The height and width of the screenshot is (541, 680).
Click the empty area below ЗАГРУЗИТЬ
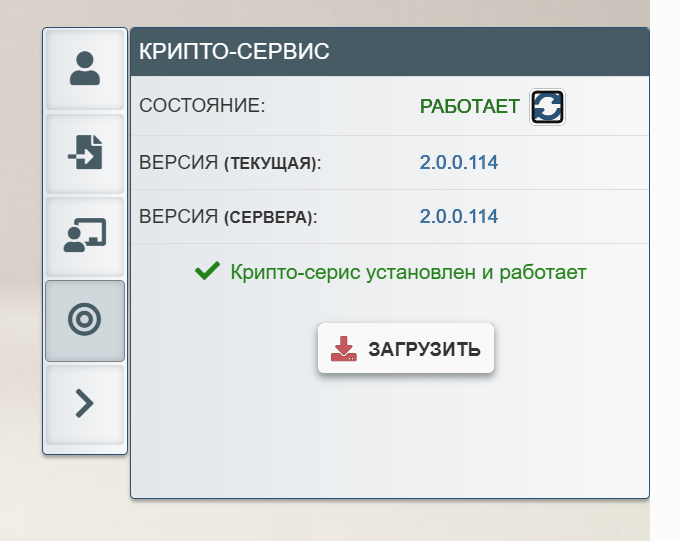tap(389, 440)
